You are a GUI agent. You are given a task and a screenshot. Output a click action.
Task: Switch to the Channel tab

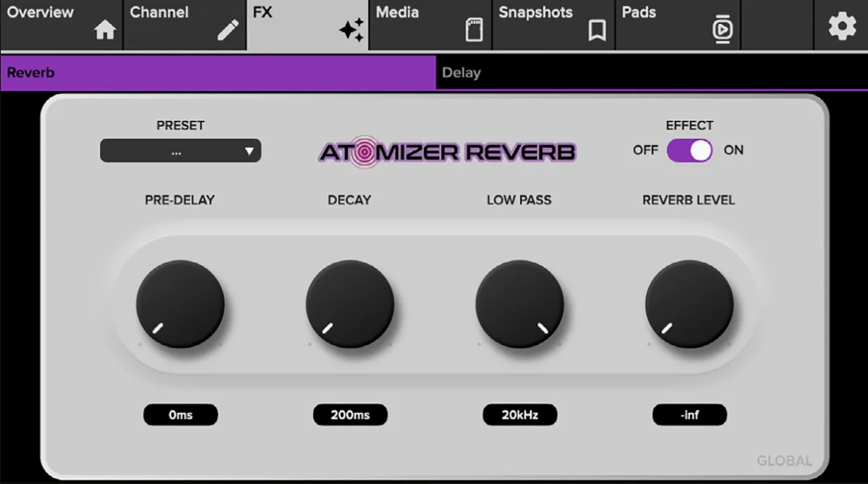pos(184,25)
